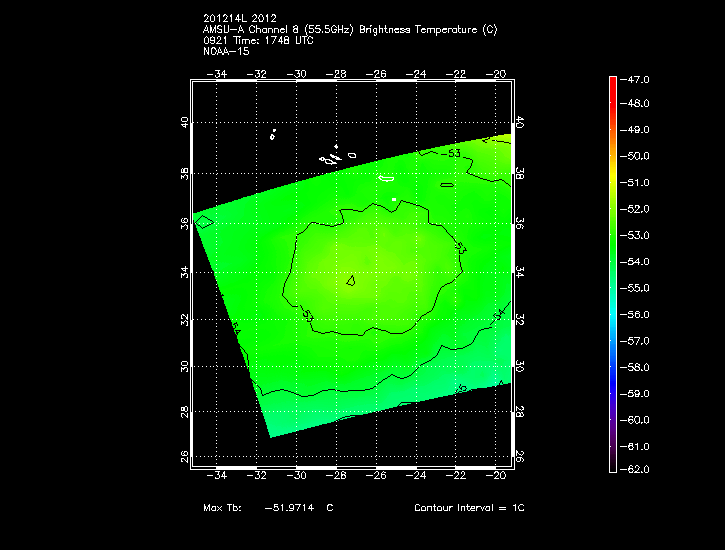Click the Contour Interval = 1C text
The height and width of the screenshot is (550, 725).
[x=469, y=508]
